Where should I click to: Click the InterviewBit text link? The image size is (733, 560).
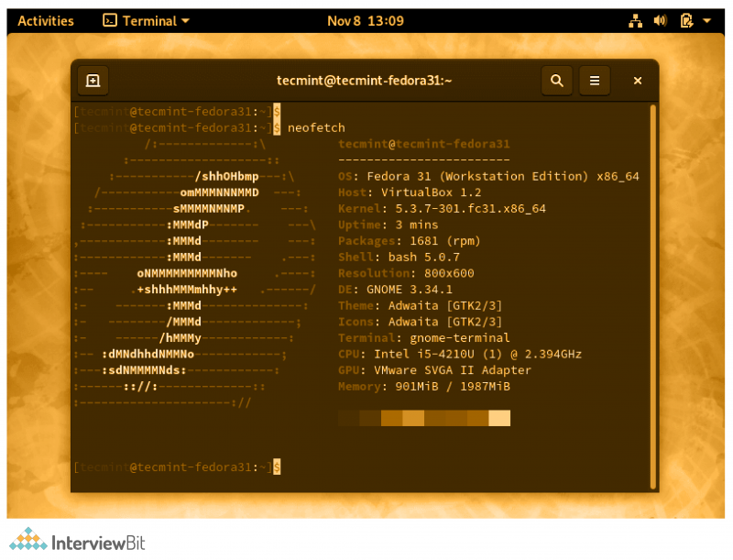click(98, 542)
